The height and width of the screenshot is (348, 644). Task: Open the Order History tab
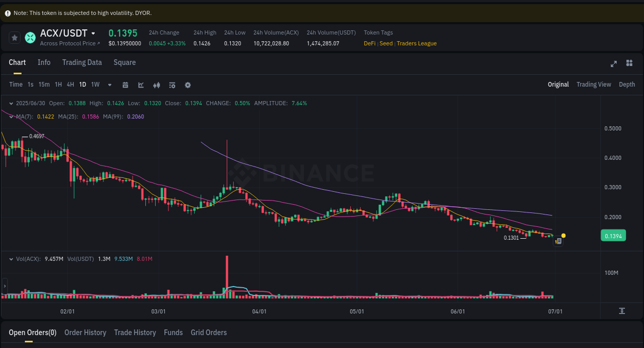point(85,333)
